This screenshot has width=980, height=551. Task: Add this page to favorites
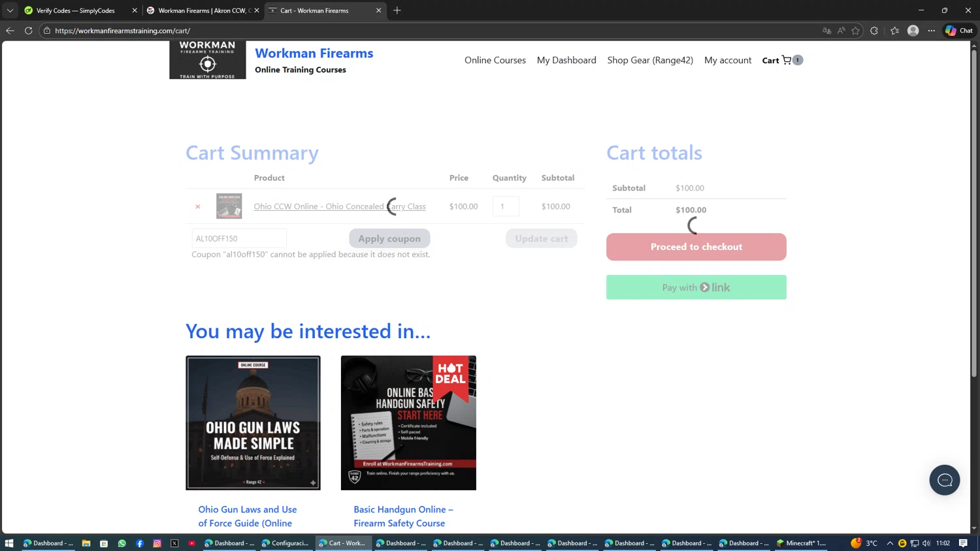855,31
